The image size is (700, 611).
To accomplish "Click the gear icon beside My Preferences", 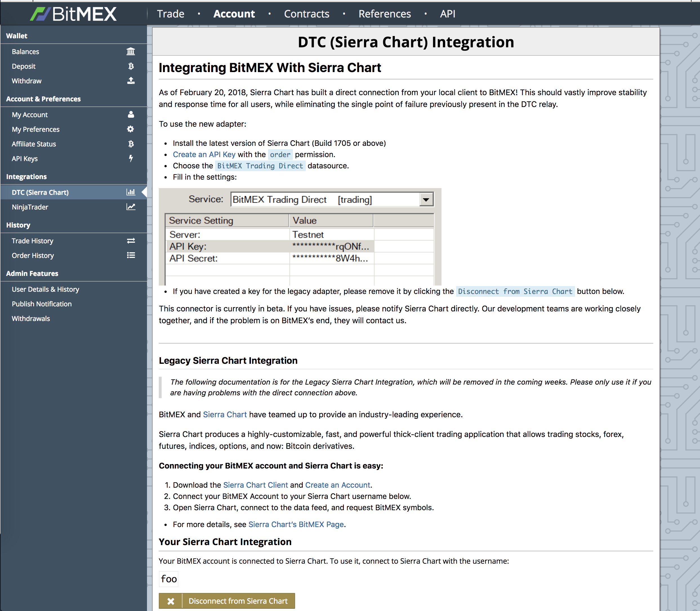I will tap(131, 129).
